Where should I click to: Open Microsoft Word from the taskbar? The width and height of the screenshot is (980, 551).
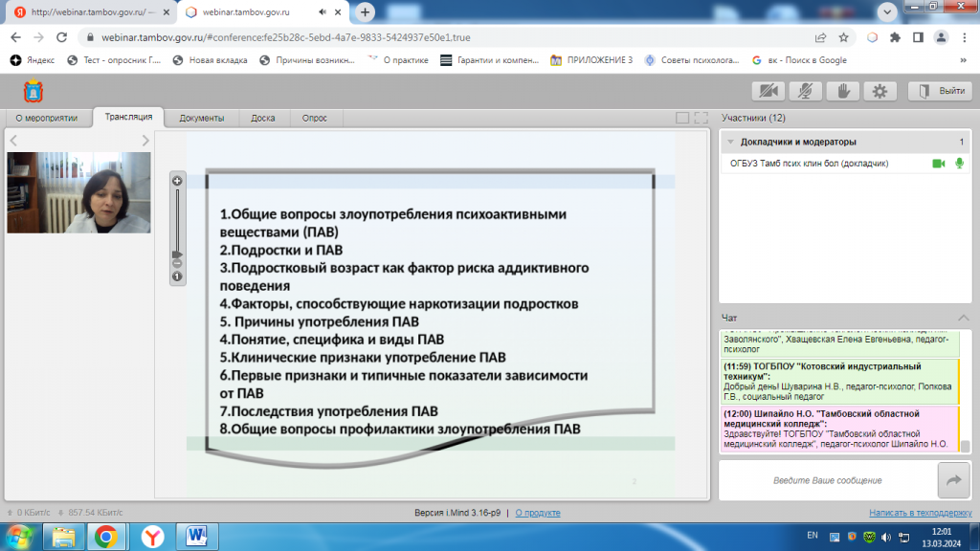(x=196, y=537)
